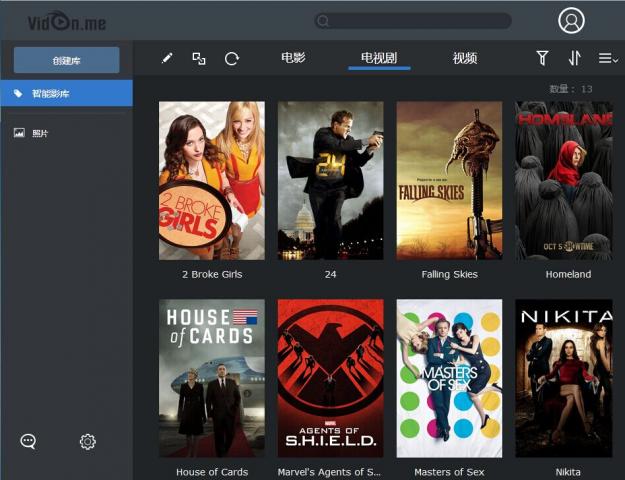Open the user account profile icon
This screenshot has width=625, height=480.
[x=571, y=20]
